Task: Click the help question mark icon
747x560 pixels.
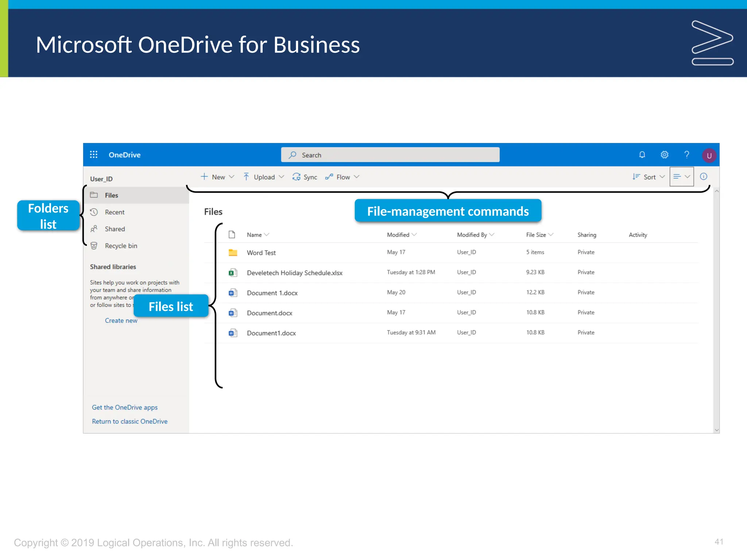Action: pos(687,155)
